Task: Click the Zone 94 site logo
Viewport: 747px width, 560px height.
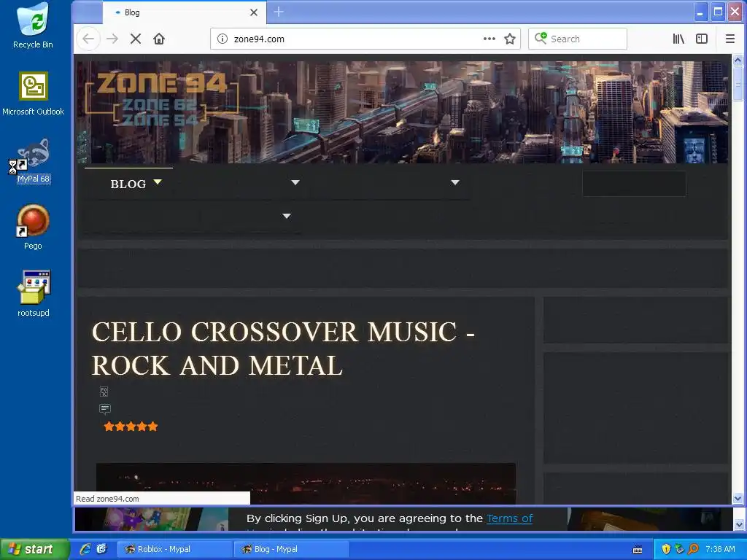Action: [x=162, y=99]
